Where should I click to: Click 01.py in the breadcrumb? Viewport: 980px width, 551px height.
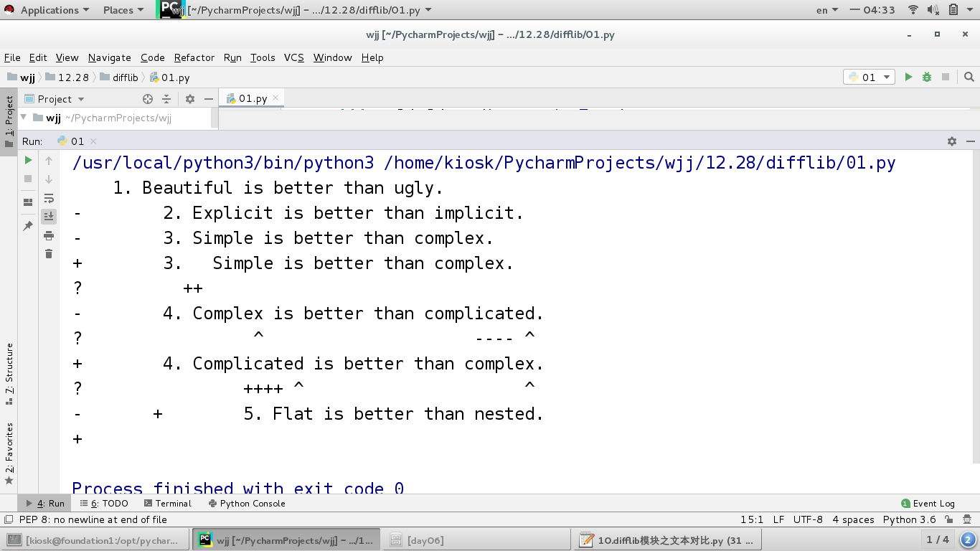click(169, 77)
